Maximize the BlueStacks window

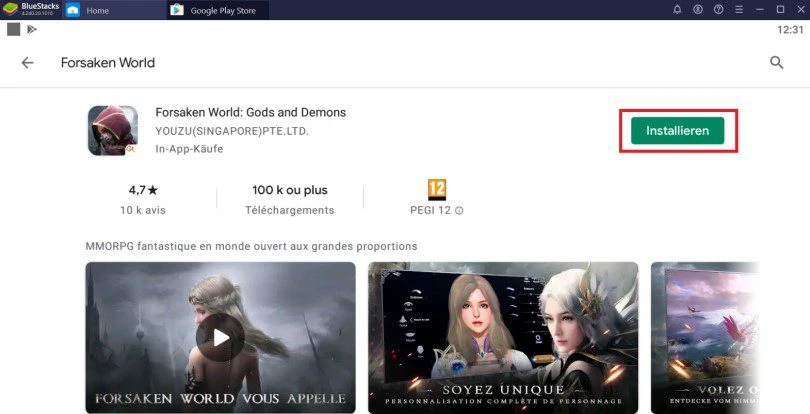tap(781, 9)
